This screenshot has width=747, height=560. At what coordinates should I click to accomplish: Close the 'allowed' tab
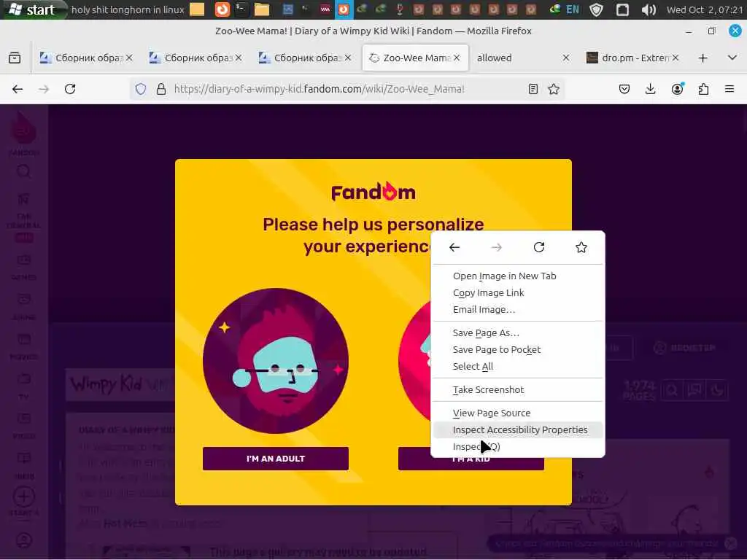pos(565,58)
